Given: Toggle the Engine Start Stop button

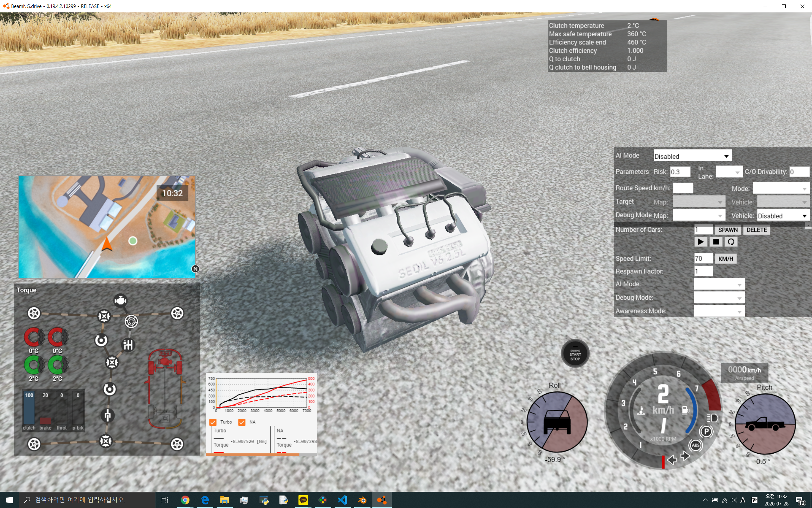Looking at the screenshot, I should pyautogui.click(x=575, y=353).
